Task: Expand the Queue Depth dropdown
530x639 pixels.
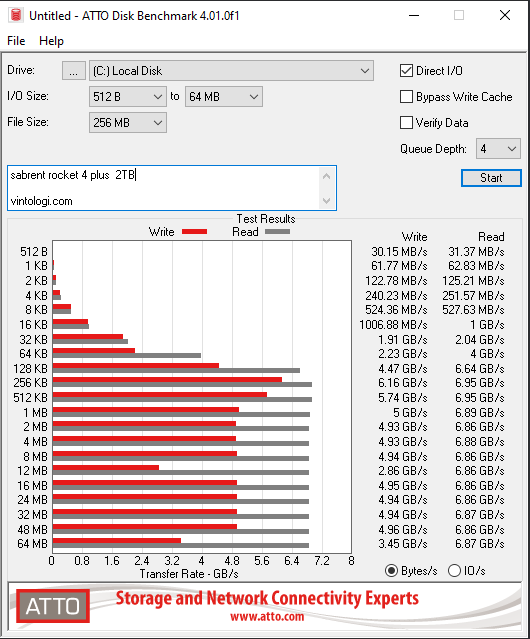Action: point(498,149)
